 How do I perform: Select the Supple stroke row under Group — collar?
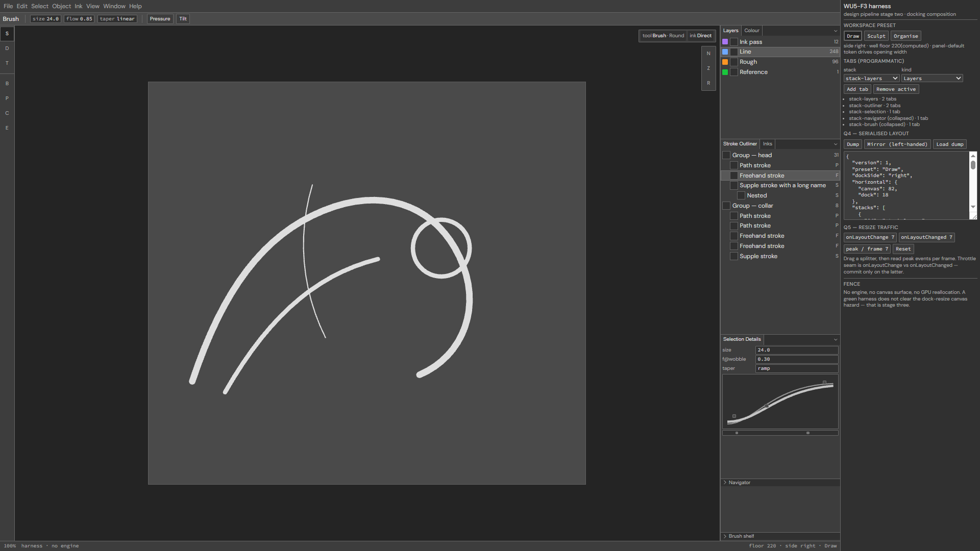(x=780, y=256)
